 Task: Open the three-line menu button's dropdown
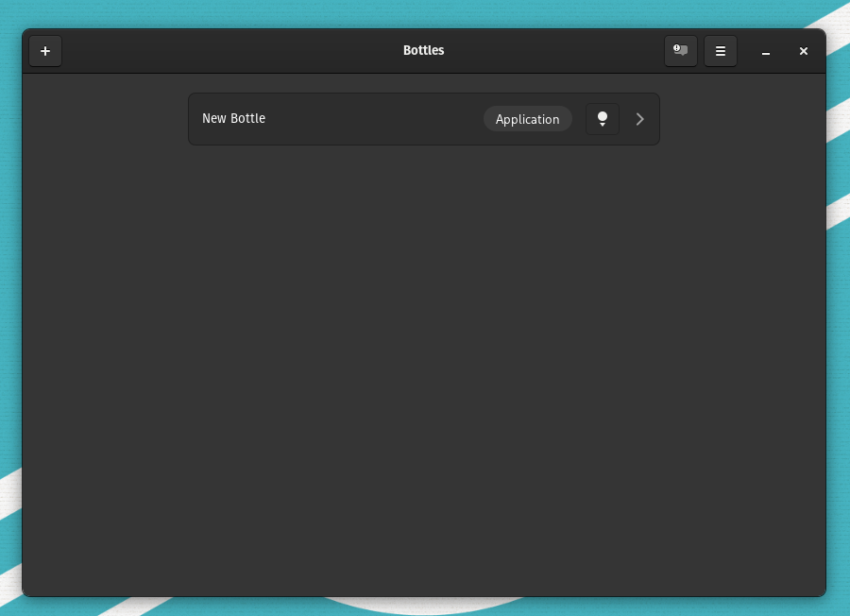tap(721, 51)
